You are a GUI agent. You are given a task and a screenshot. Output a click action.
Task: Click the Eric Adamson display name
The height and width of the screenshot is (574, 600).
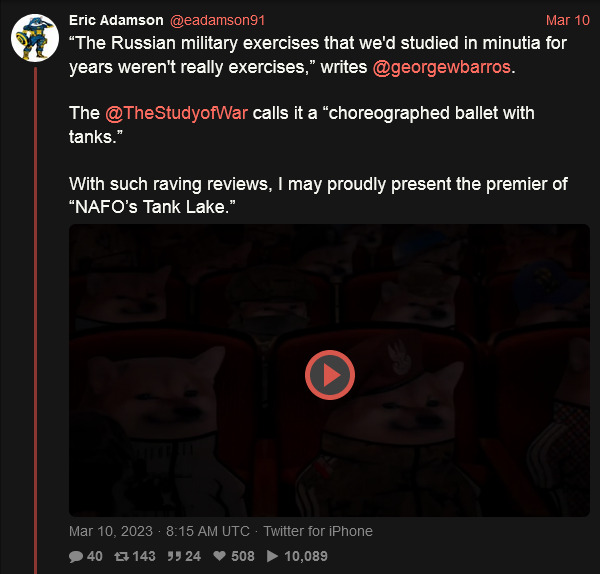(116, 20)
